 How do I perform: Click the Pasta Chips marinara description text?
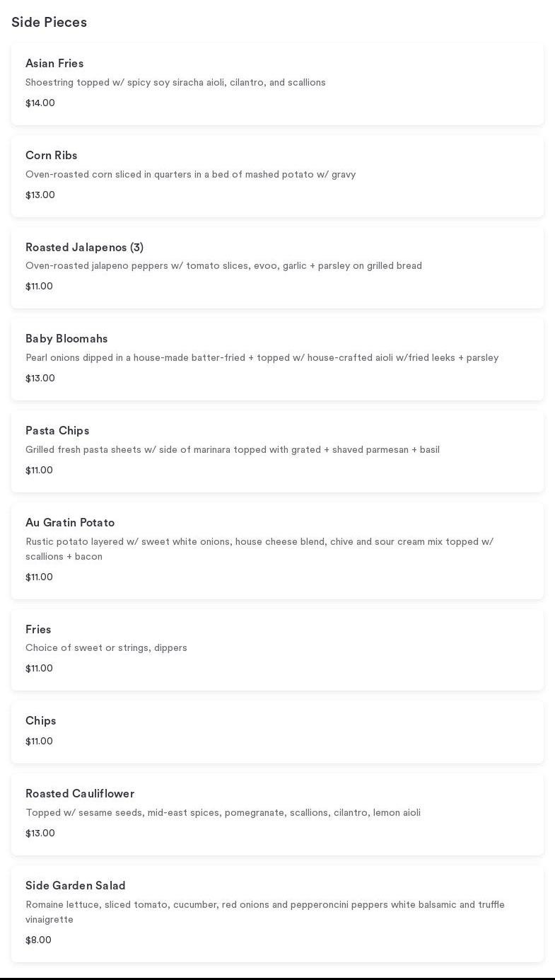click(232, 450)
